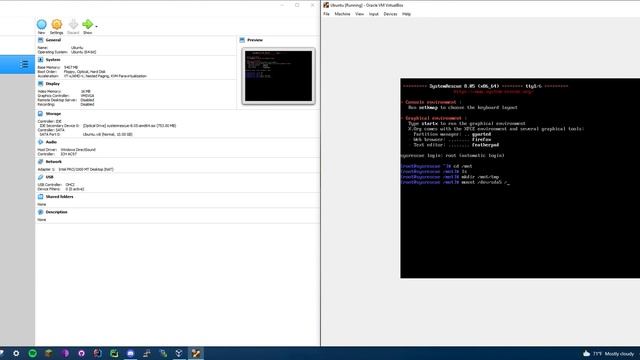Click the New machine toolbar icon
Viewport: 640px width, 360px height.
tap(41, 24)
